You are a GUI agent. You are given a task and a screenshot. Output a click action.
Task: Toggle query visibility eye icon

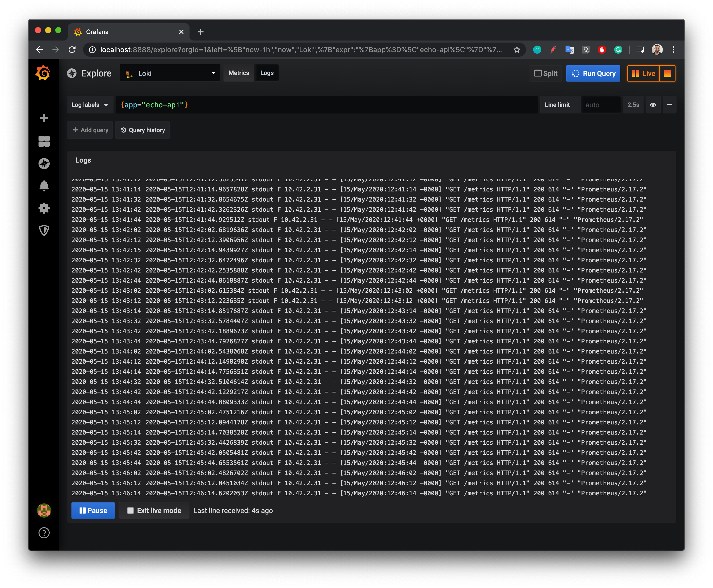click(x=653, y=105)
